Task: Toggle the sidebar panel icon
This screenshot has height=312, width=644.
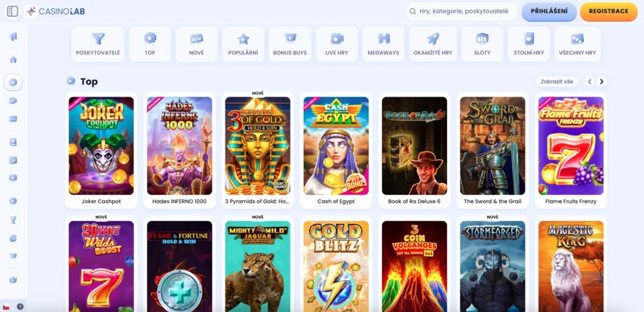Action: tap(12, 11)
